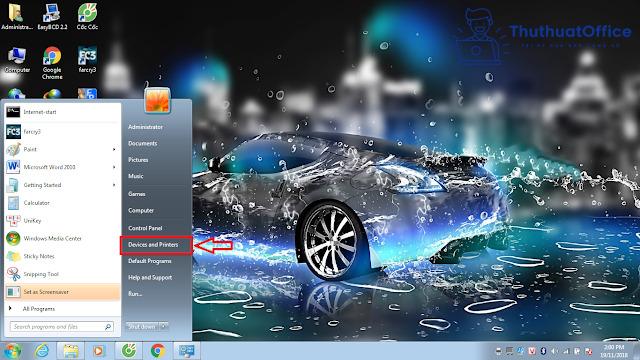Viewport: 640px width, 360px height.
Task: Open the Snipping Tool entry
Action: coord(62,274)
